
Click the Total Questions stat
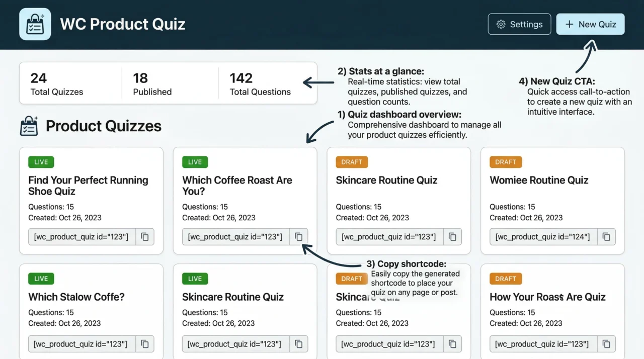click(x=260, y=84)
